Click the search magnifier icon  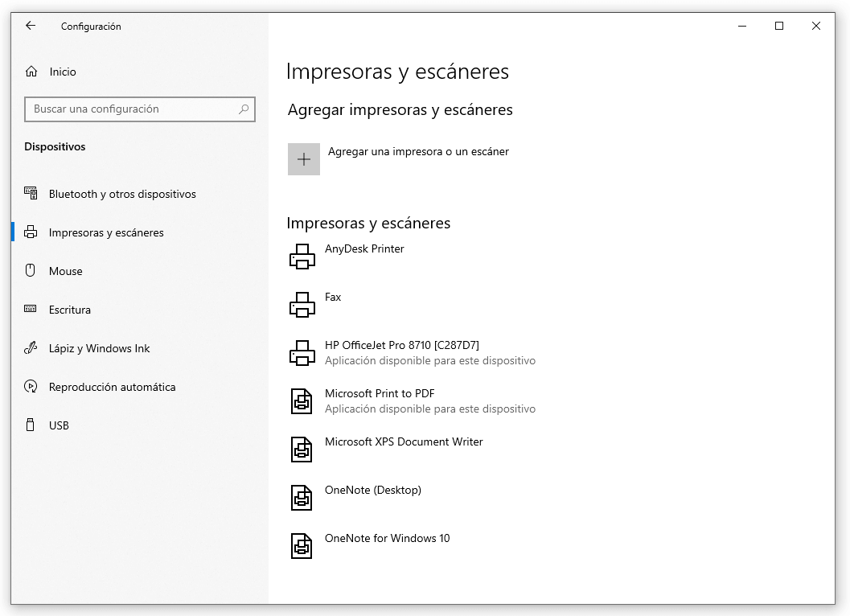[244, 109]
